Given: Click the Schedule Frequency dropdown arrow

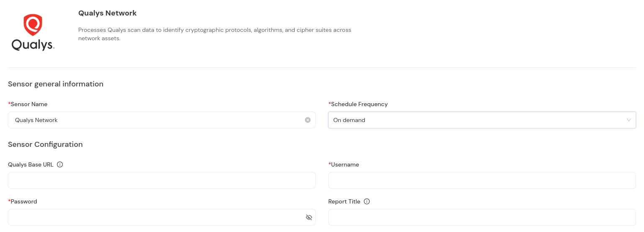Looking at the screenshot, I should pos(629,120).
